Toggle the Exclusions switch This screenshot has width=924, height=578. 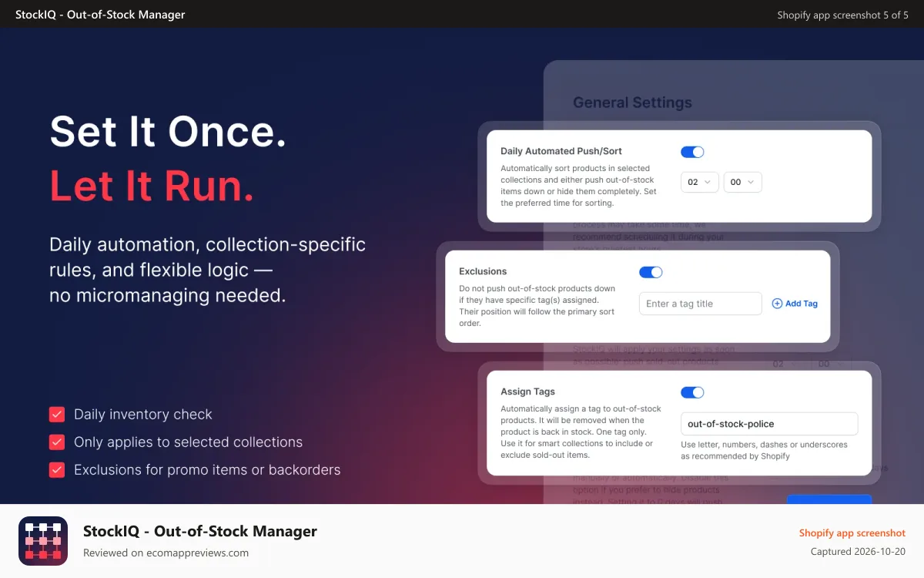click(651, 272)
